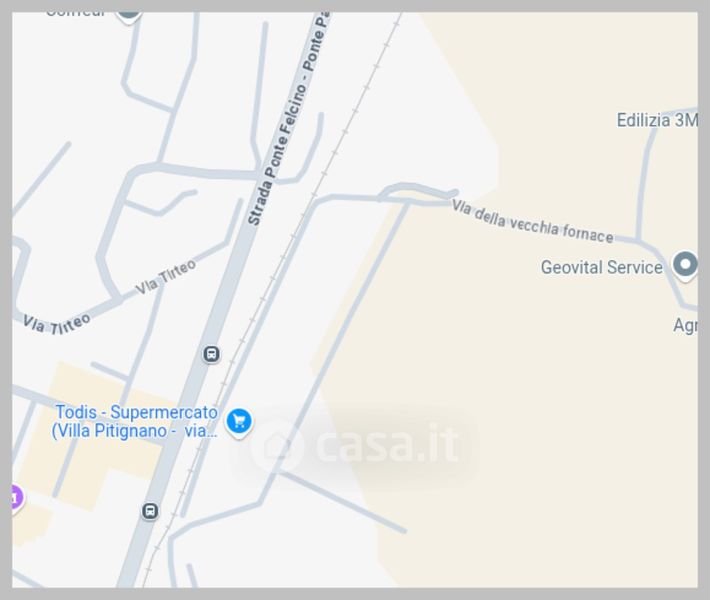The height and width of the screenshot is (600, 710).
Task: Click the lower-left Via Tirteo street label
Action: pyautogui.click(x=57, y=324)
